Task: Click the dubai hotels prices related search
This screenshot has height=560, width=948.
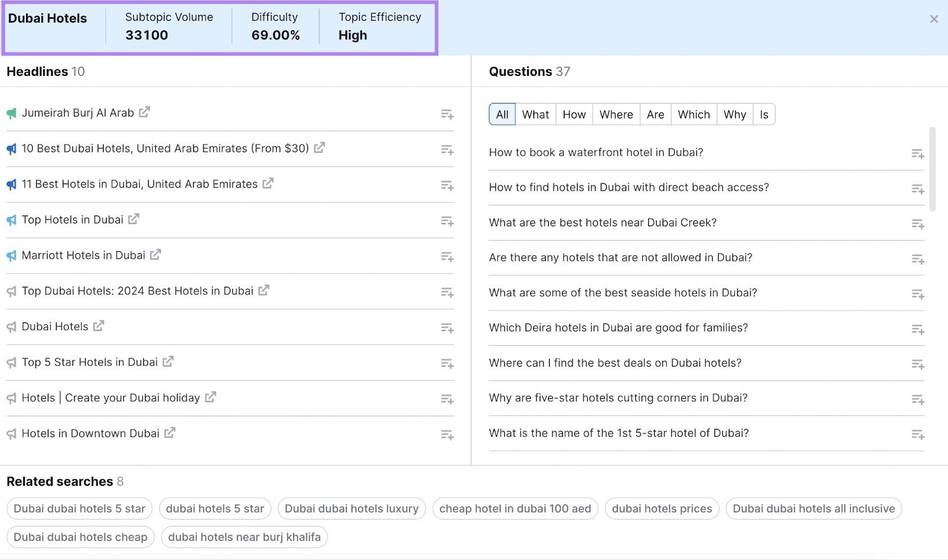Action: [x=662, y=508]
